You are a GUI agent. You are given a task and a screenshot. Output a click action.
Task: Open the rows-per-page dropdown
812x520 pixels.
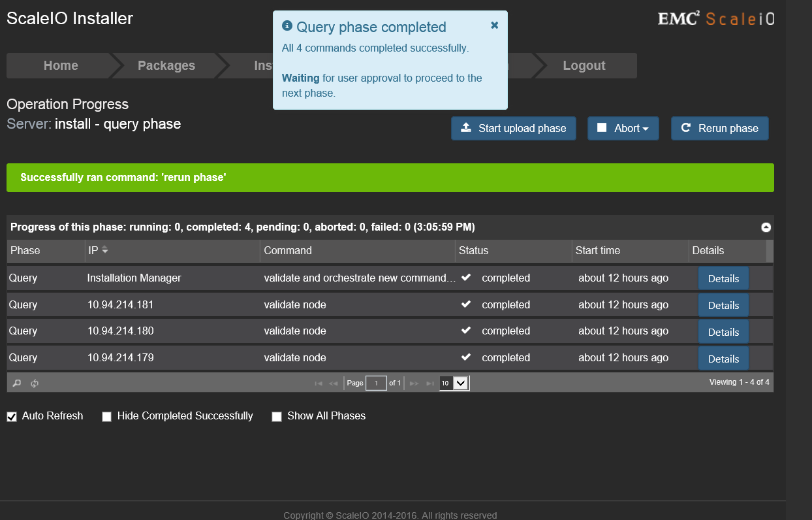coord(454,383)
